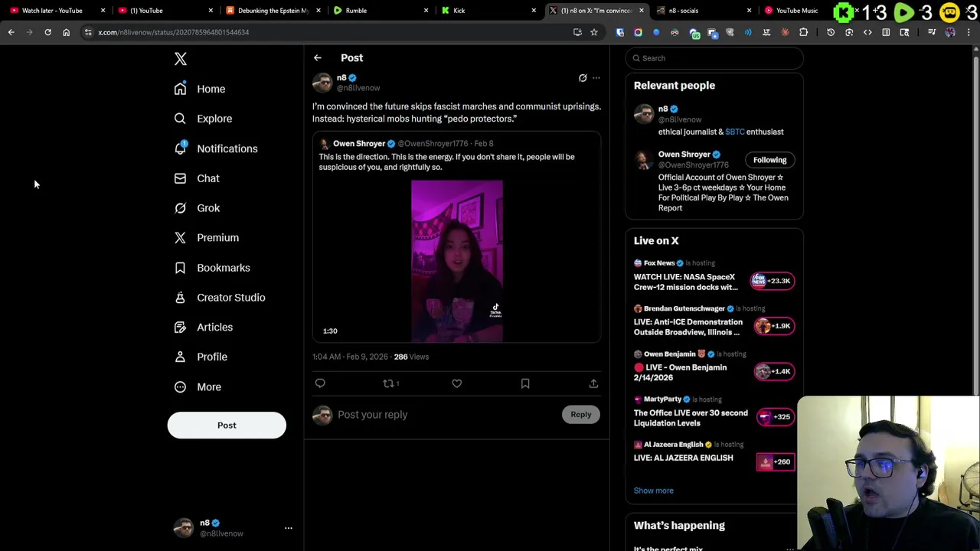
Task: Play the quoted TikTok video
Action: (x=457, y=261)
